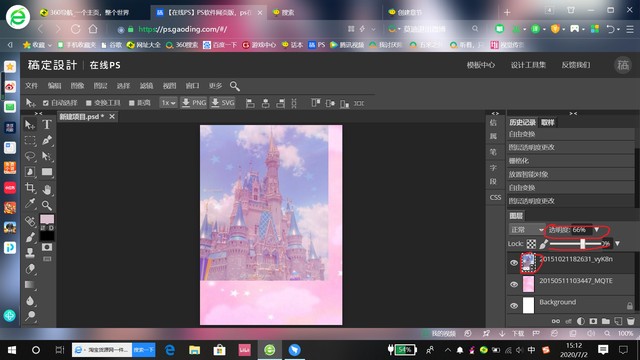Hide the 20150511103447_MQTE layer

[514, 284]
